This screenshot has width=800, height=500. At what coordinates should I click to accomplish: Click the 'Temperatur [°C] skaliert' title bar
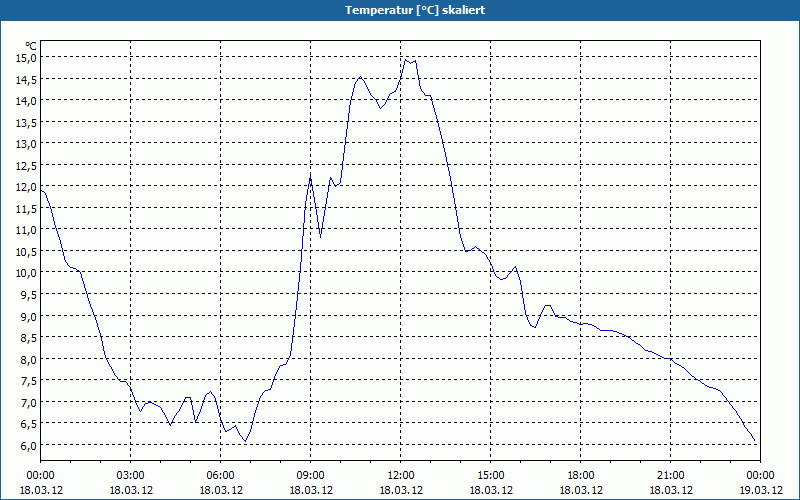point(400,10)
